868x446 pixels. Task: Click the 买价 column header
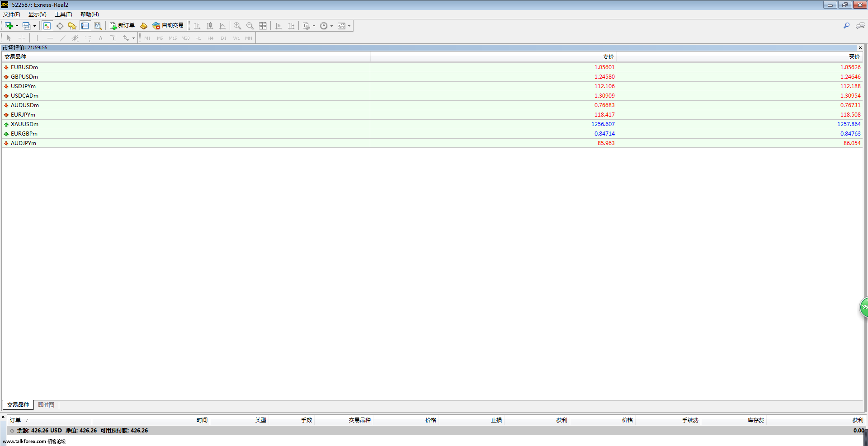739,57
